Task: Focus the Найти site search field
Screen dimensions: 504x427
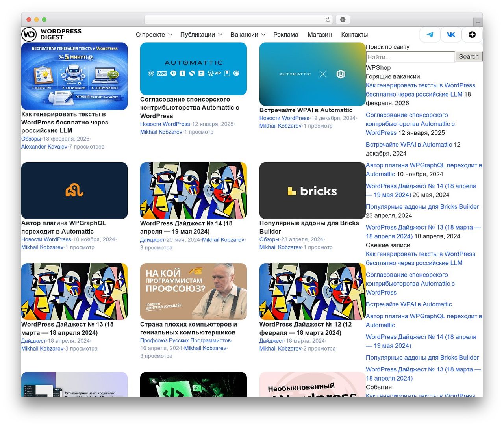Action: coord(410,57)
